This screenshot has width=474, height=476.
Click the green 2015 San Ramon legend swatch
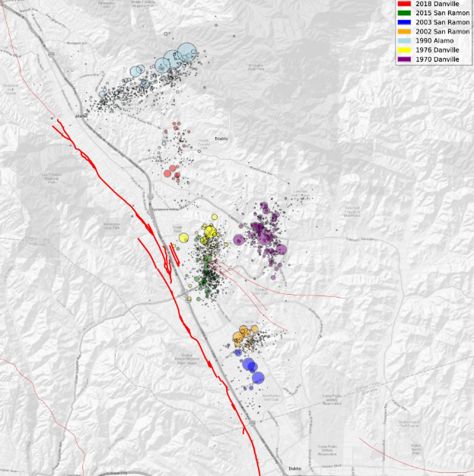click(402, 14)
